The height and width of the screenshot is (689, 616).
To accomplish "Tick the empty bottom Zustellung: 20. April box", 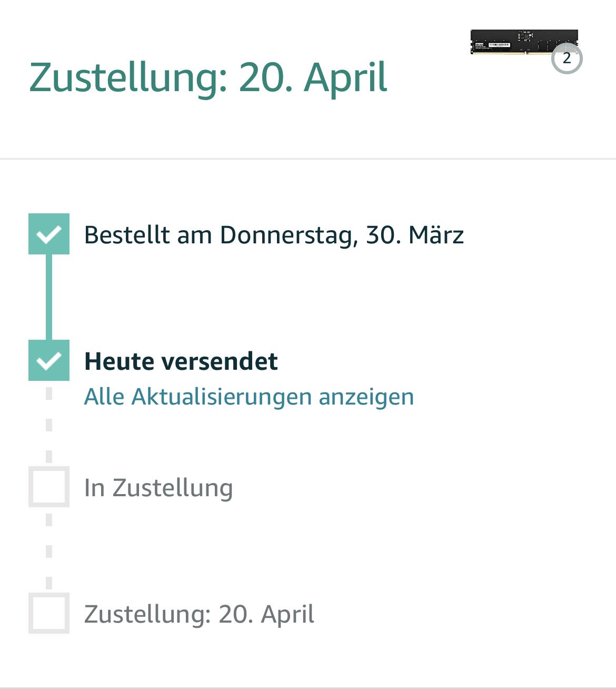I will [48, 613].
